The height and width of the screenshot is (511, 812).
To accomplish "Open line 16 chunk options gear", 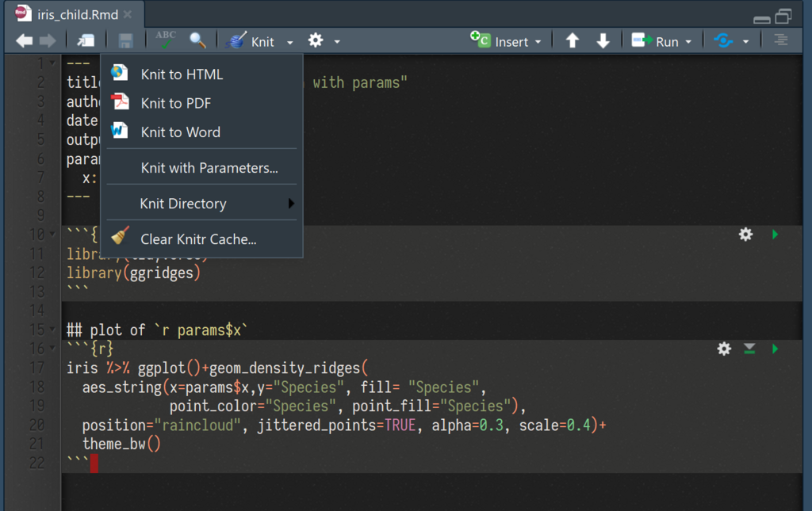I will point(724,349).
